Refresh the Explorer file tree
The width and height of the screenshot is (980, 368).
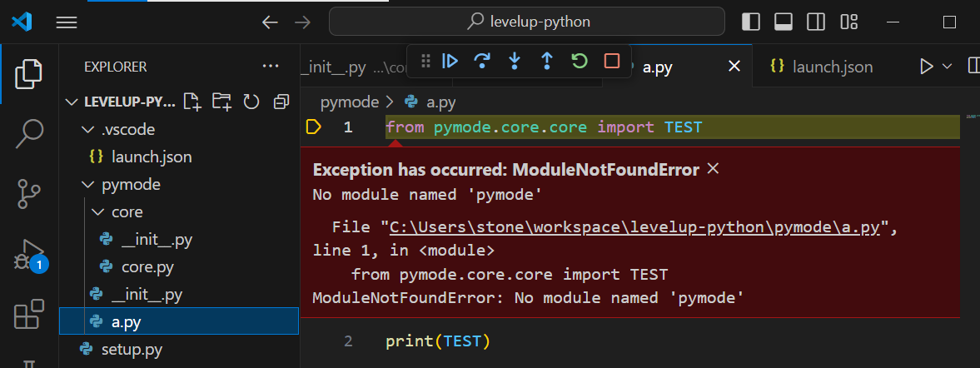click(x=251, y=102)
